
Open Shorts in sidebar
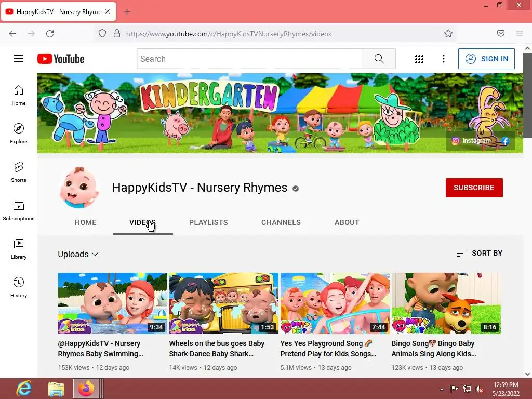click(19, 172)
